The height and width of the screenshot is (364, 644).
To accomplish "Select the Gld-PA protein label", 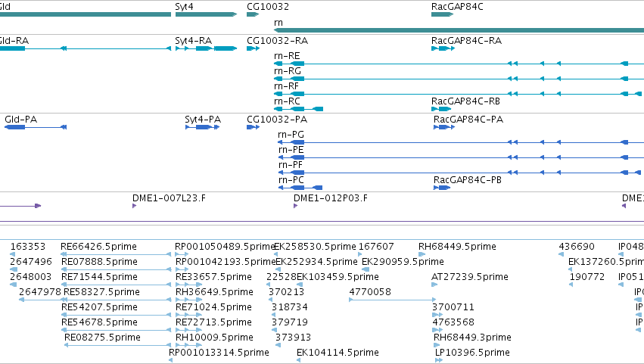I will point(21,120).
